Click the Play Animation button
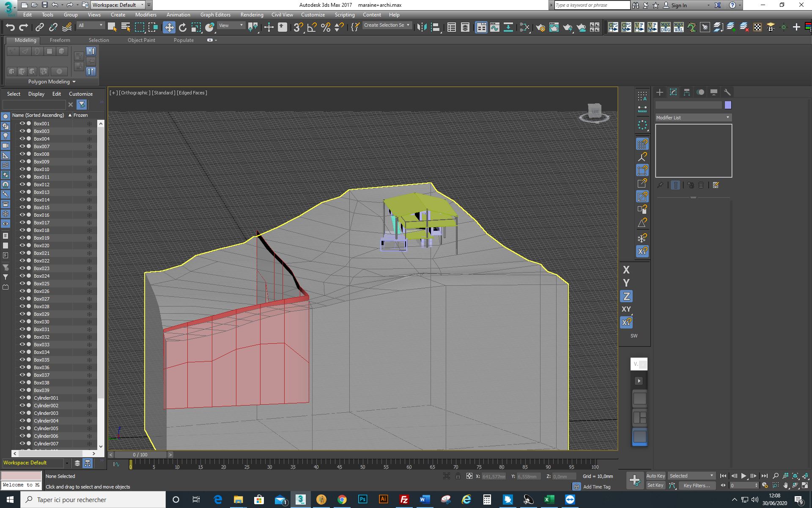 (743, 476)
